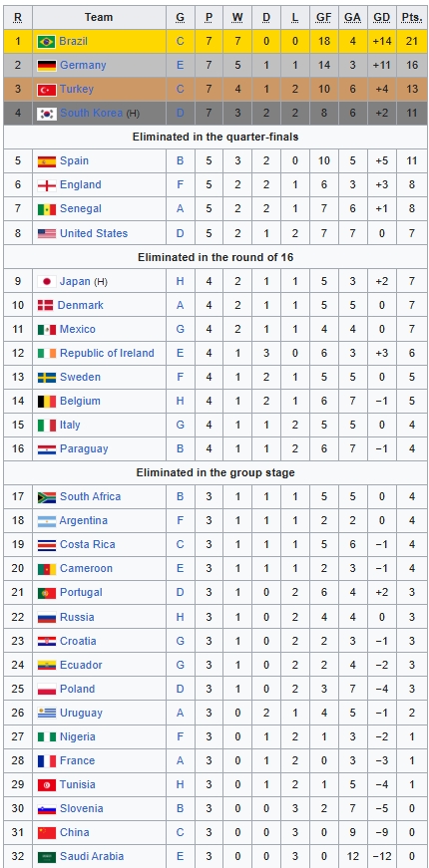Click the Cameroon flag icon

[x=47, y=568]
